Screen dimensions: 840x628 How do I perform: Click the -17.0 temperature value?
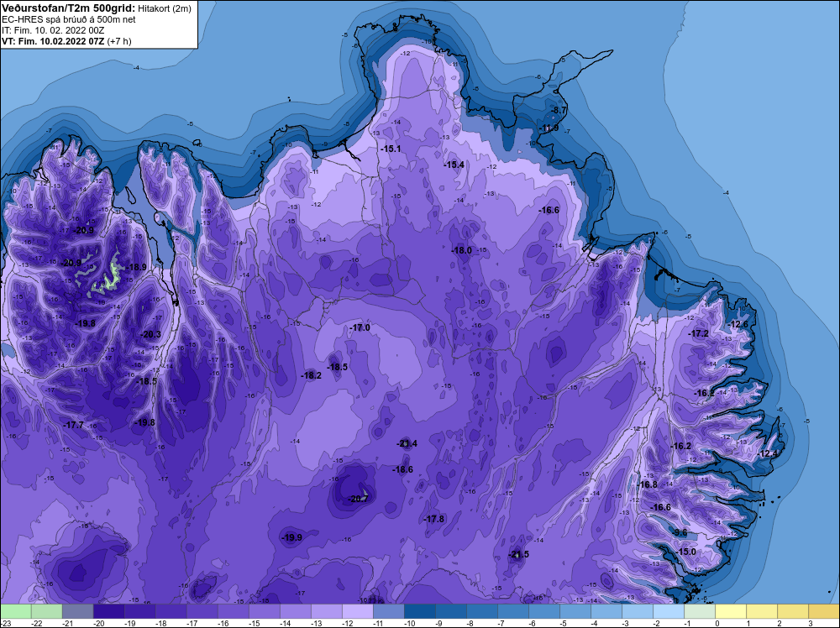tap(360, 327)
